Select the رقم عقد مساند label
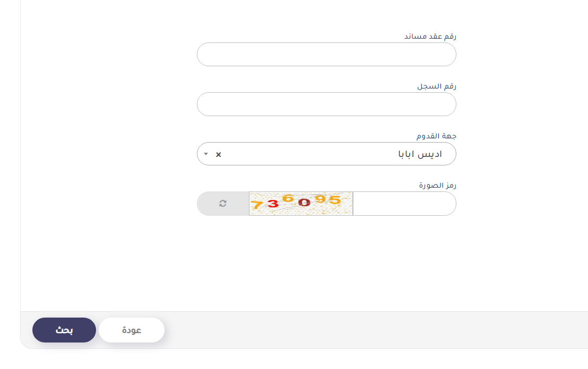588x369 pixels. pyautogui.click(x=430, y=37)
